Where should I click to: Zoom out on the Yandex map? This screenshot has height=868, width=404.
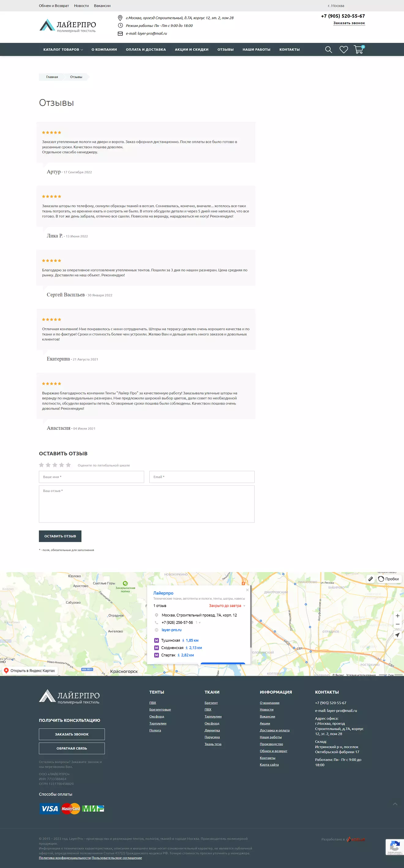coord(398,624)
